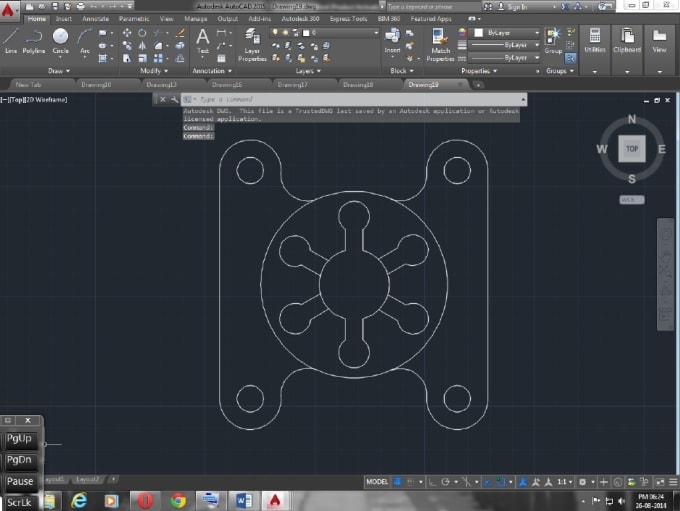Toggle snap mode in status bar

[410, 482]
